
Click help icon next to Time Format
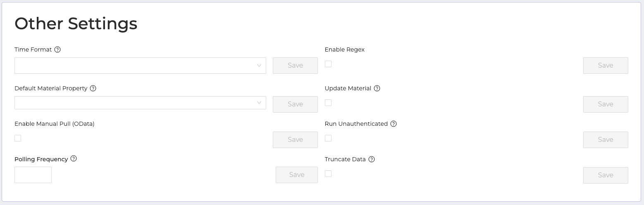(x=57, y=49)
